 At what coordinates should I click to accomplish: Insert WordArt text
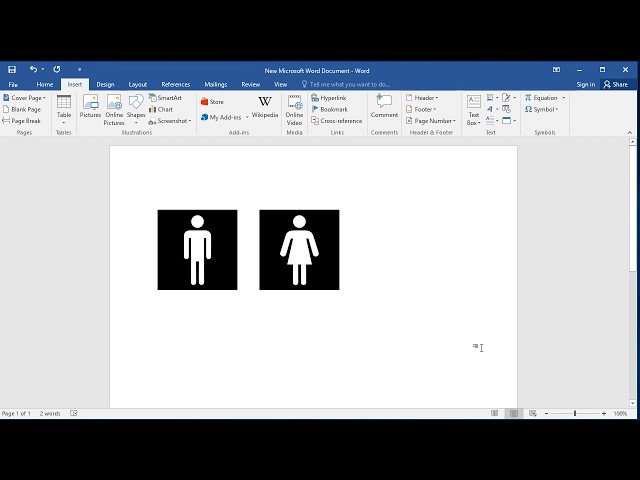pos(492,109)
